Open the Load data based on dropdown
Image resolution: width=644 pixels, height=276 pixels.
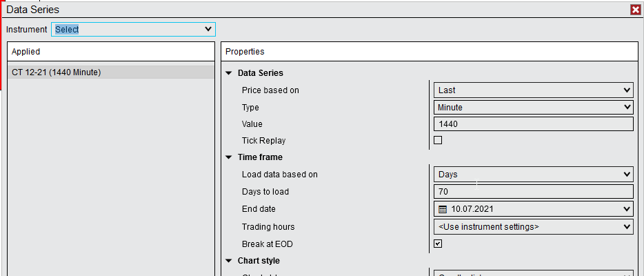[534, 175]
